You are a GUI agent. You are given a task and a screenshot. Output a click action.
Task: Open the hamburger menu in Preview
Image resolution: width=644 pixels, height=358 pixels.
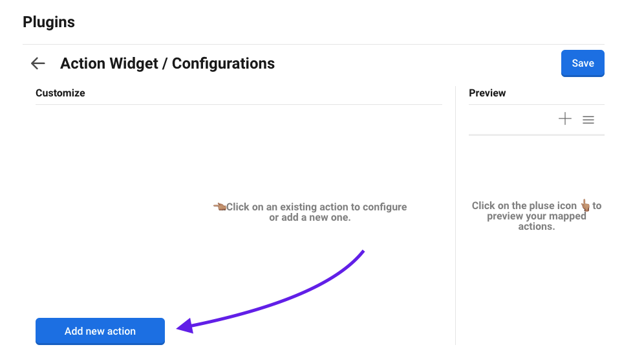coord(588,119)
